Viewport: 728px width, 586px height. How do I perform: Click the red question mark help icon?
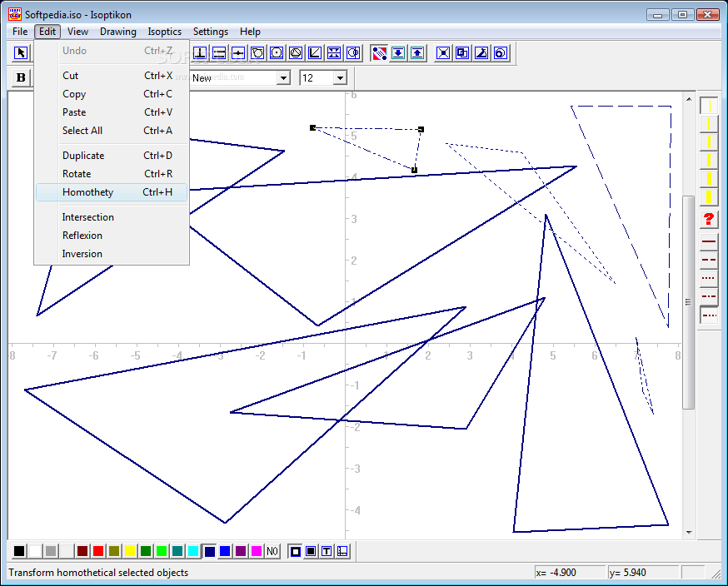tap(709, 219)
